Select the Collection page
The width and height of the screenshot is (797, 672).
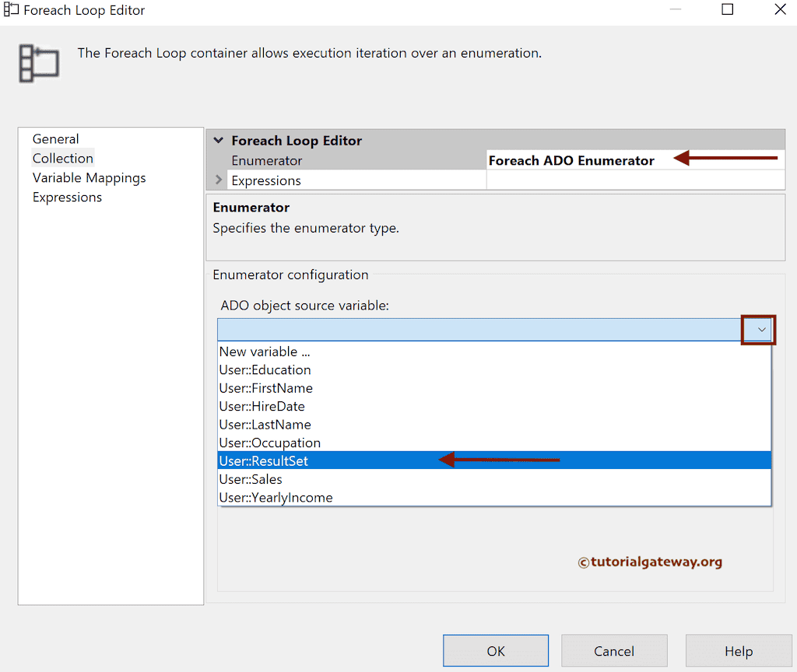pyautogui.click(x=62, y=158)
